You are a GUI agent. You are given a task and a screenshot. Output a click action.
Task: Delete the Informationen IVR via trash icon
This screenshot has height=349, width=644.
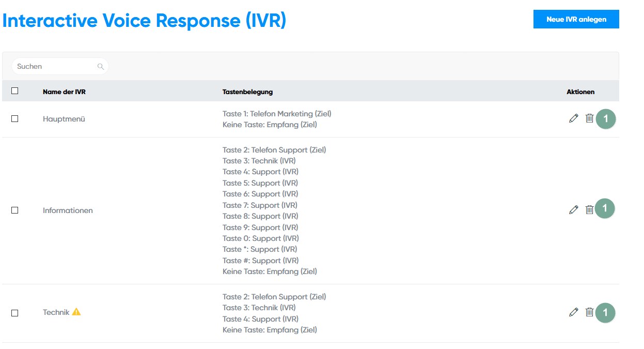pos(589,209)
